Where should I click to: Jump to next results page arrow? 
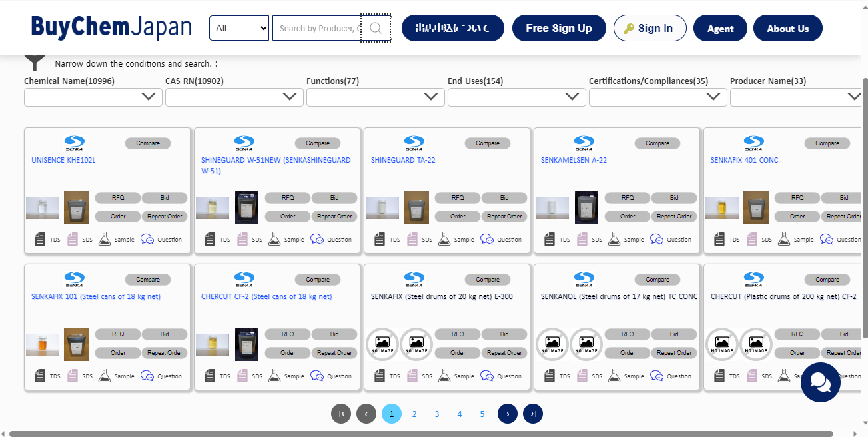point(508,414)
